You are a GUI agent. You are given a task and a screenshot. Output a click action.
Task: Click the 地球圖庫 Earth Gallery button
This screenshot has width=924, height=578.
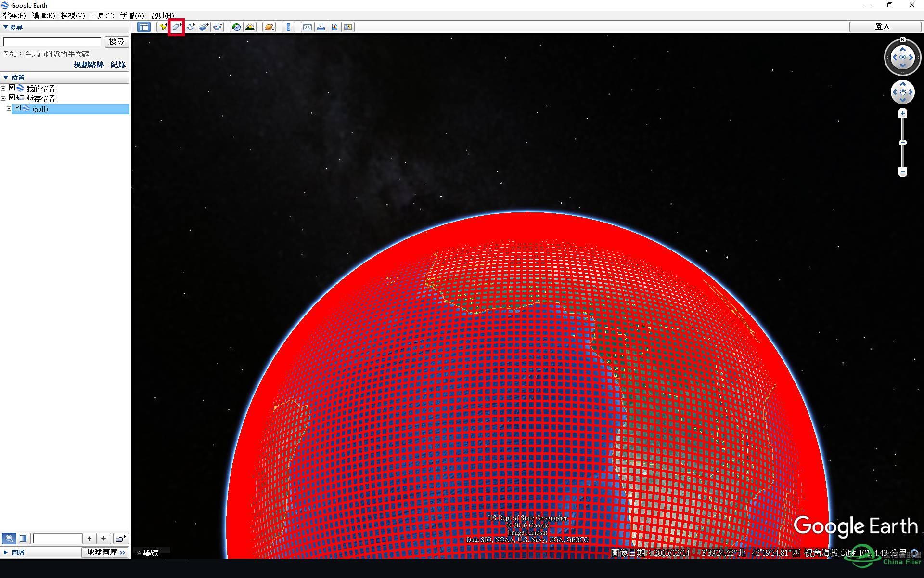105,552
